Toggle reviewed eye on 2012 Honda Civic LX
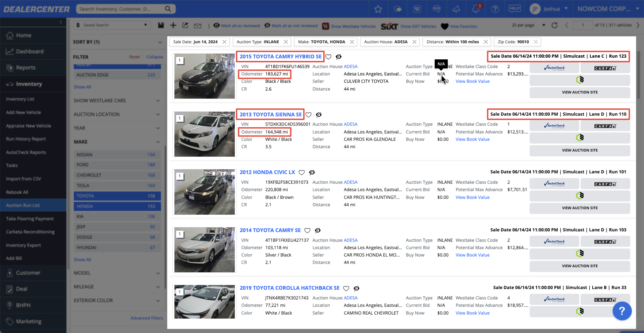644x333 pixels. point(312,172)
